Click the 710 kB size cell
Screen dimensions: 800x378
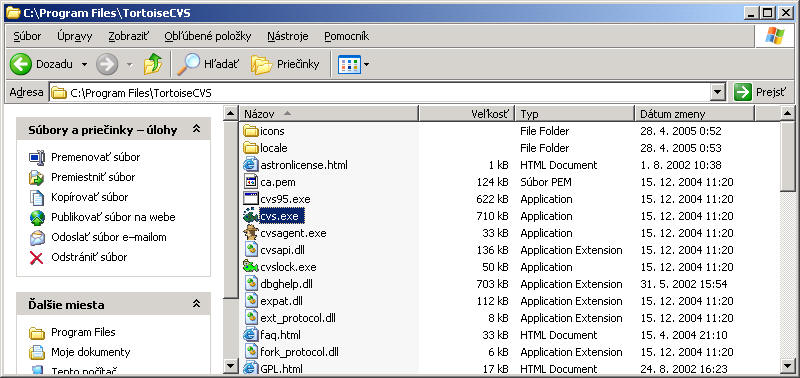[x=492, y=216]
